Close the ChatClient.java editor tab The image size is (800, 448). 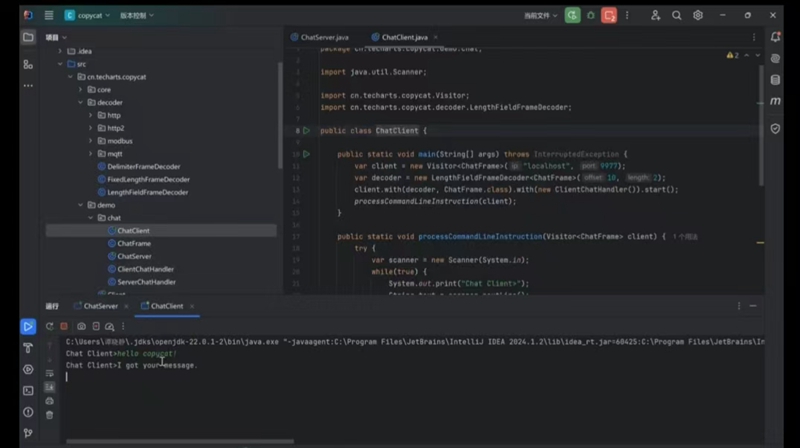[435, 37]
